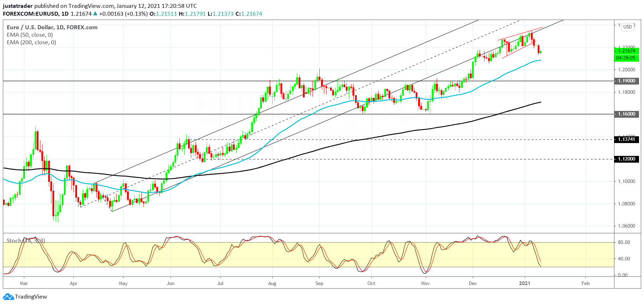Click the Stoch (14, 3, 3) indicator label
644x305 pixels.
pyautogui.click(x=26, y=241)
